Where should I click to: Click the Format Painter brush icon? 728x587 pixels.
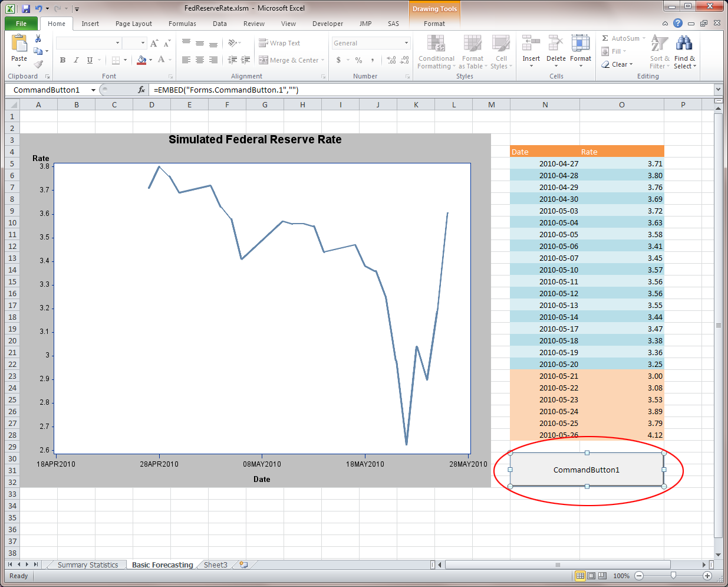pos(38,64)
